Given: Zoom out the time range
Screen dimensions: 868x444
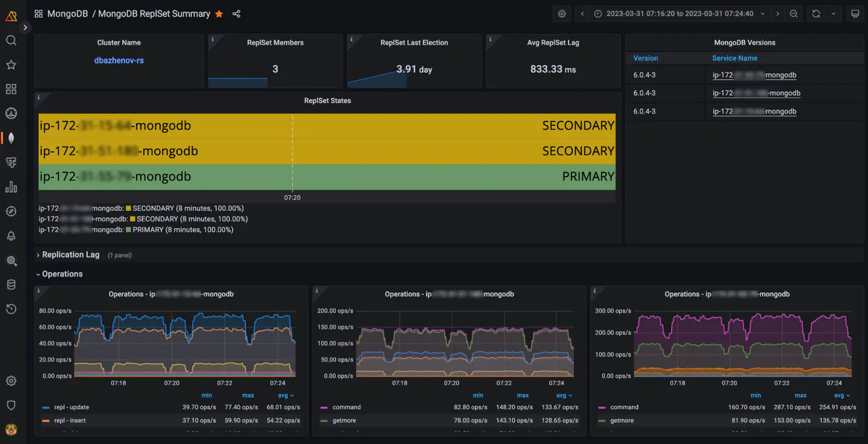Looking at the screenshot, I should coord(794,14).
